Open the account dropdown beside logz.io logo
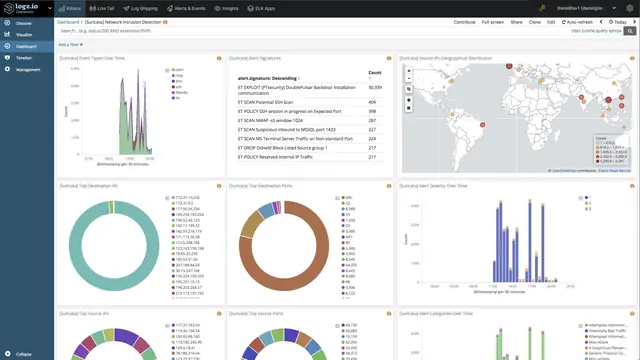 pos(50,8)
